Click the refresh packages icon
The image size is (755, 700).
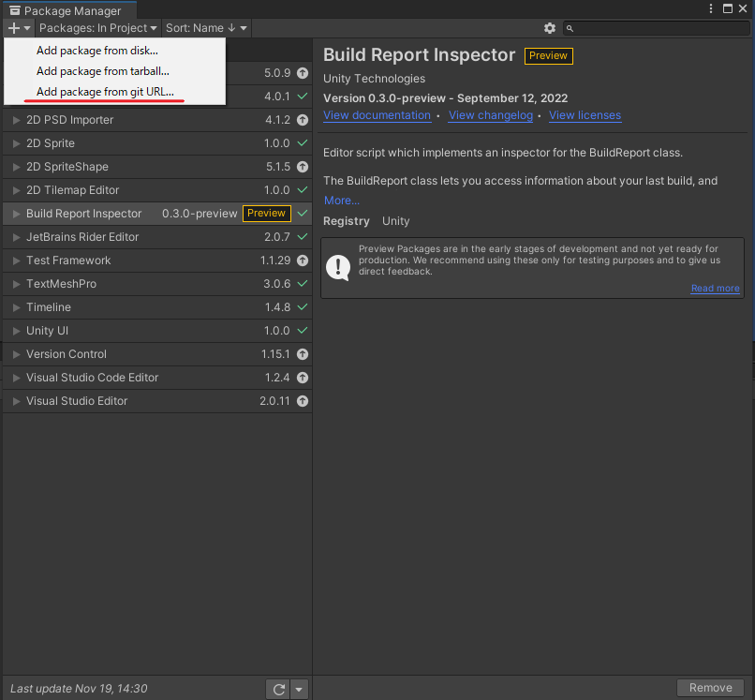click(278, 688)
